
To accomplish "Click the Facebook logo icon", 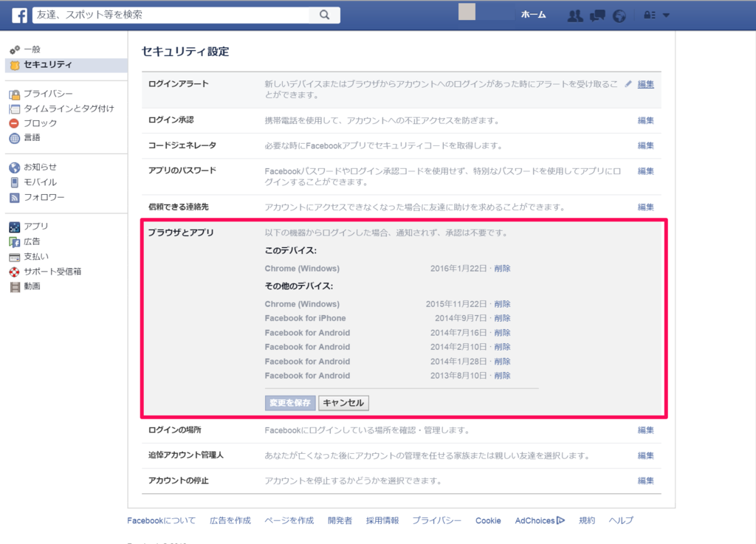I will (19, 15).
